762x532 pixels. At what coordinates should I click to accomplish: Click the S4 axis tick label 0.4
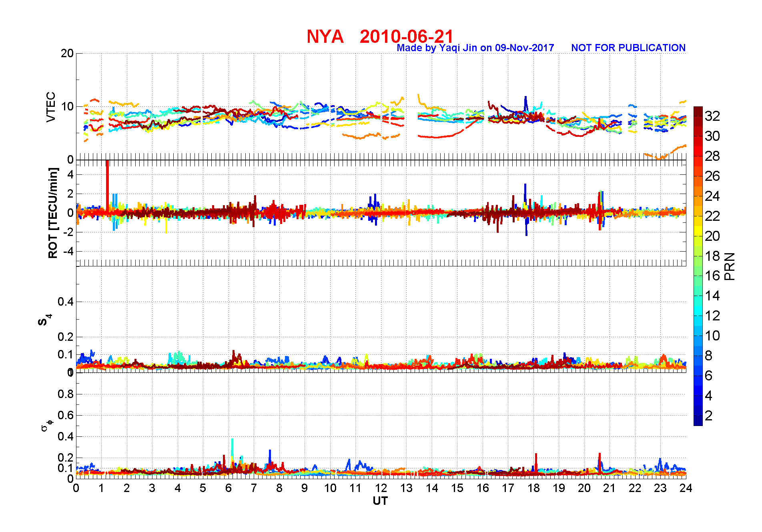(x=66, y=302)
